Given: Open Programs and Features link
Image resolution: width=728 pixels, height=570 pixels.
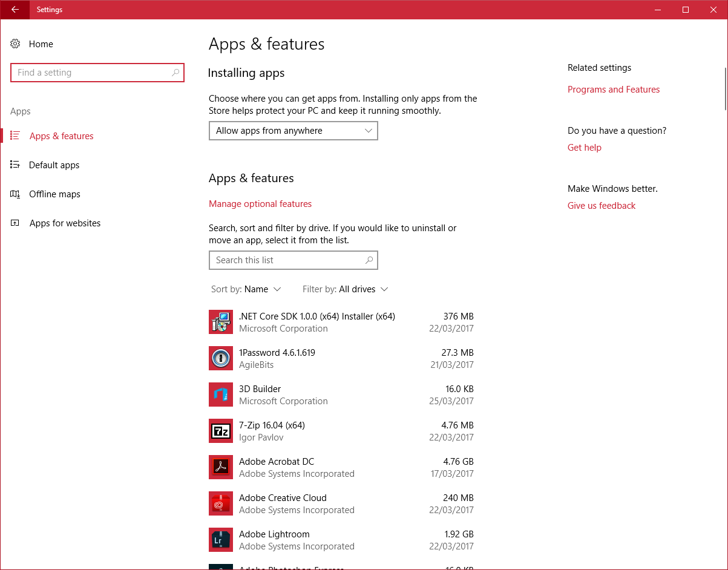Looking at the screenshot, I should click(614, 90).
